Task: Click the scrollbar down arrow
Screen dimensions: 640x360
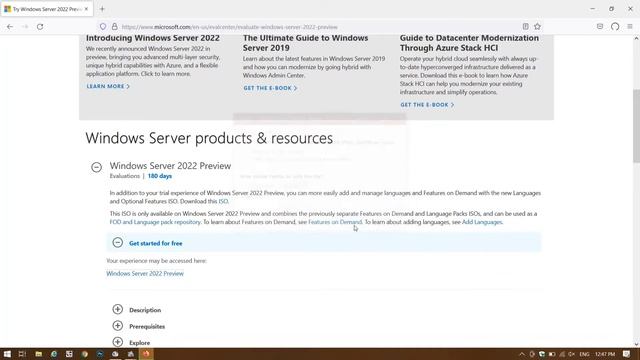Action: click(636, 344)
